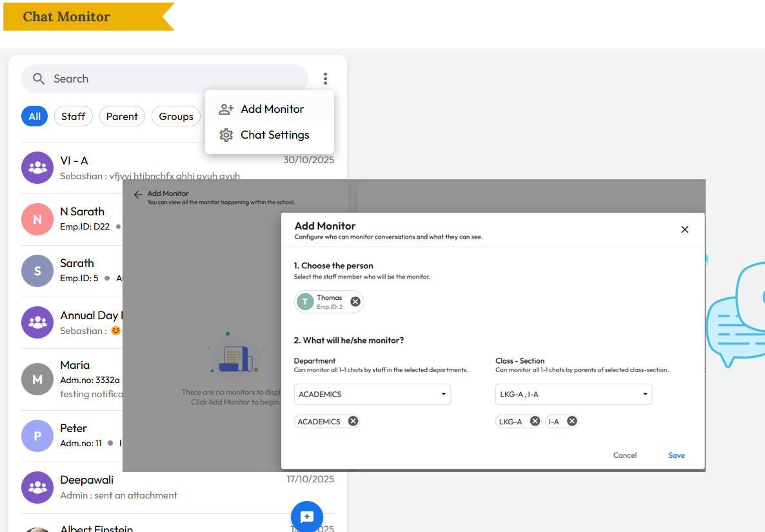This screenshot has width=765, height=532.
Task: Remove Thomas from the selected person chip
Action: 355,302
